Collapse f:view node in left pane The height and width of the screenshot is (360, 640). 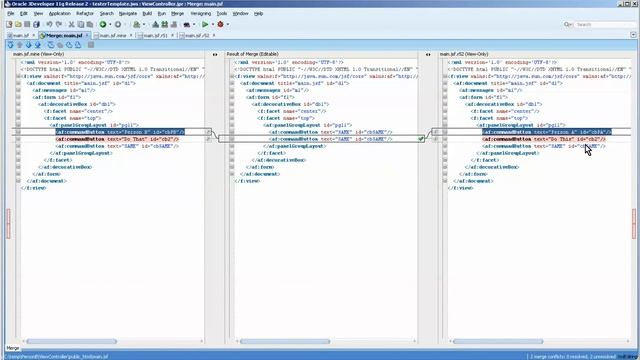point(18,76)
